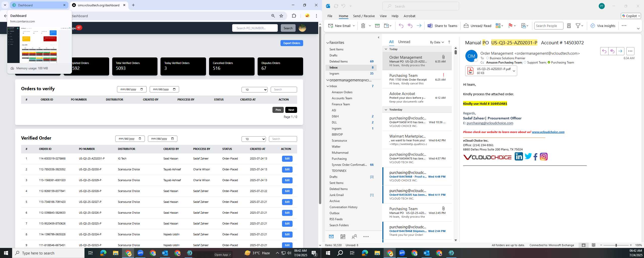Click the Archive icon in Outlook toolbar
This screenshot has height=258, width=644.
pyautogui.click(x=377, y=26)
